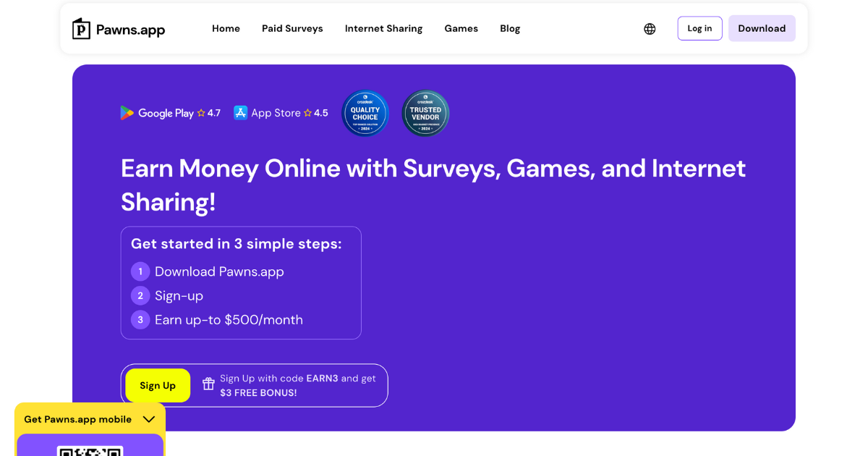
Task: Visit the Blog page
Action: (x=510, y=29)
